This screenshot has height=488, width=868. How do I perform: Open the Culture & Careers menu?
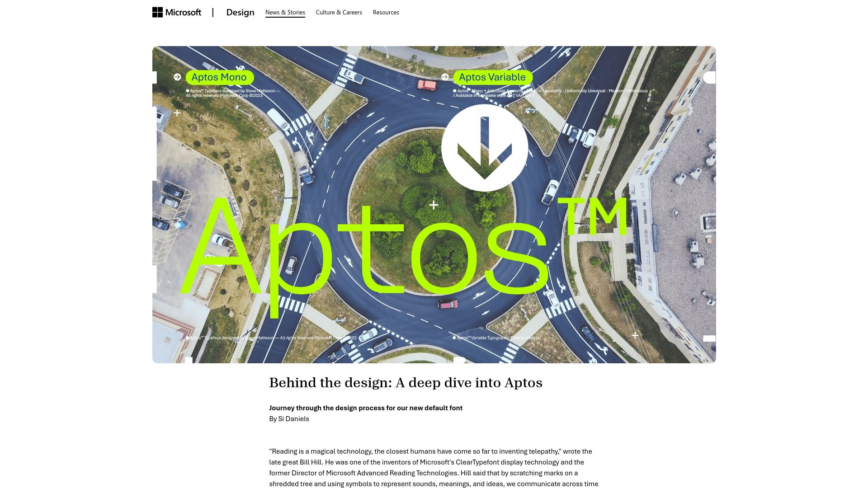coord(339,12)
